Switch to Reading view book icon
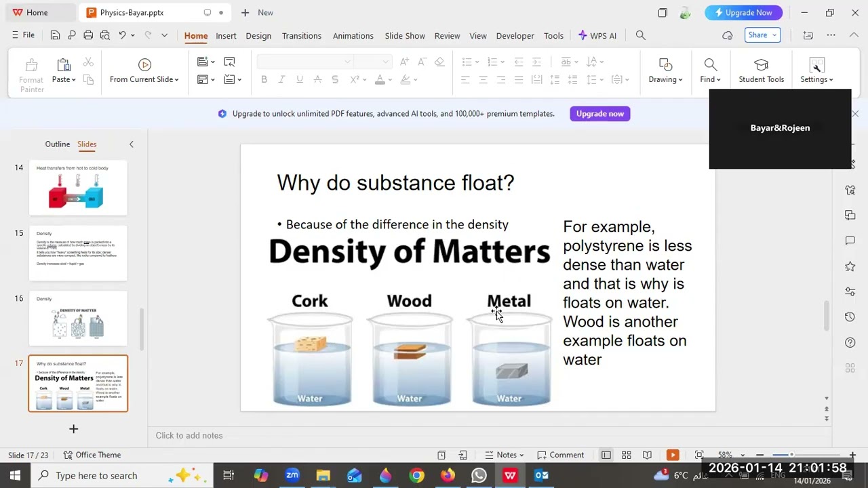 pos(647,455)
